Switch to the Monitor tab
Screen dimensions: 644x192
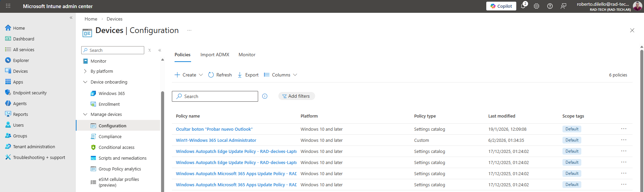[x=247, y=55]
